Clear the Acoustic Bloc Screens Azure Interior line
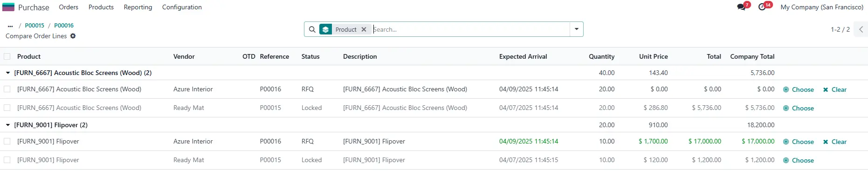The height and width of the screenshot is (171, 868). (x=835, y=89)
